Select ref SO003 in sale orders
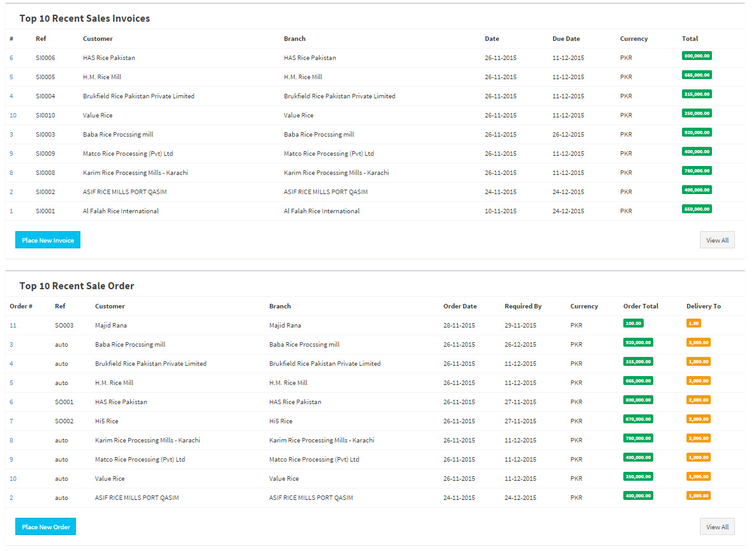756x551 pixels. (x=64, y=325)
